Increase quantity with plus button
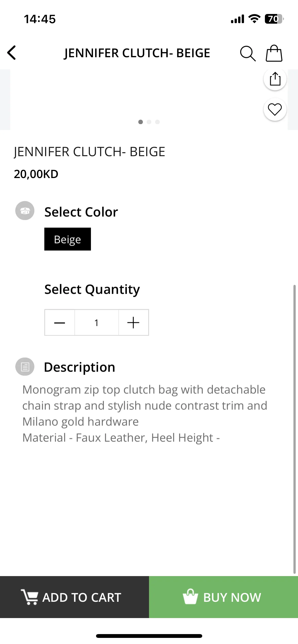Screen dimensions: 298x644 click(x=133, y=323)
